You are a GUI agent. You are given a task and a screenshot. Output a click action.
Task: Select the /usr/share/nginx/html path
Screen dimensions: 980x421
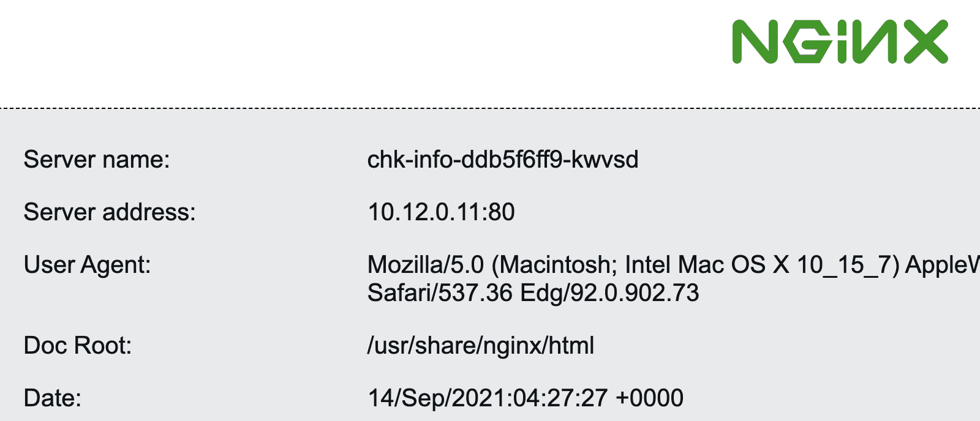point(481,346)
